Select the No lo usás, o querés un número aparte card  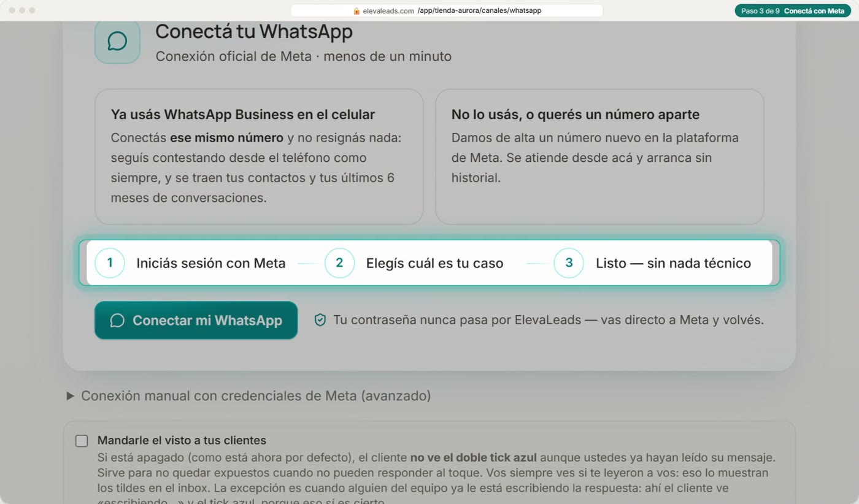[599, 157]
